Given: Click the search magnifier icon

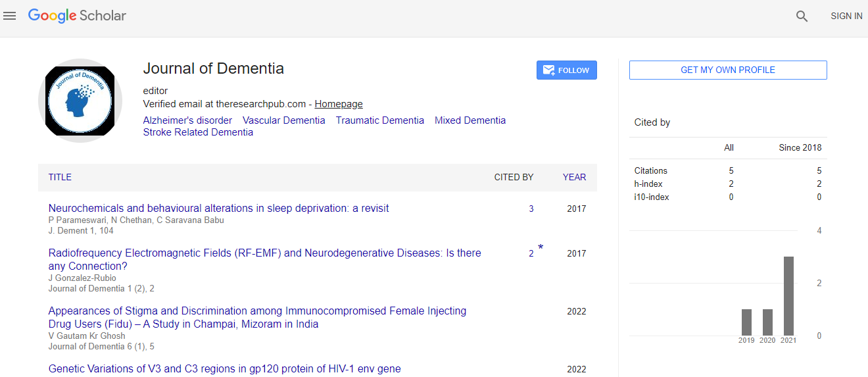Looking at the screenshot, I should (802, 16).
